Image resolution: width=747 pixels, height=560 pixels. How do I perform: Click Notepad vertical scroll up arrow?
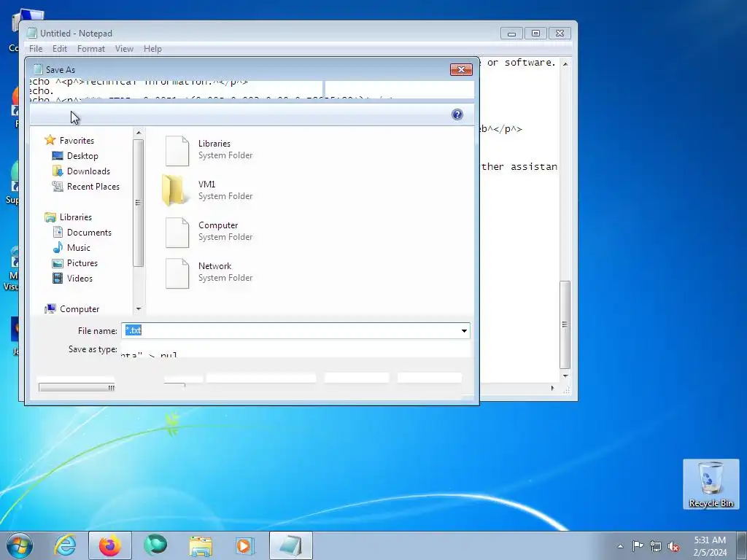pos(565,64)
